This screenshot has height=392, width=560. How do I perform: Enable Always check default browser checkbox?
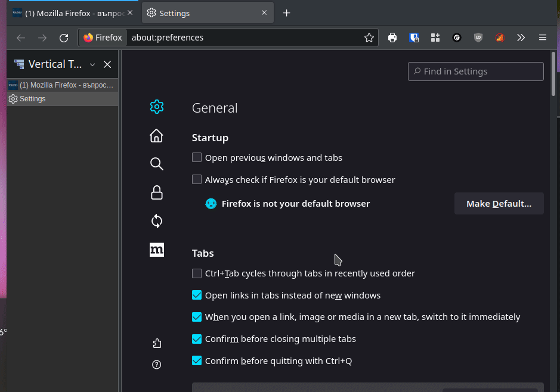(197, 179)
